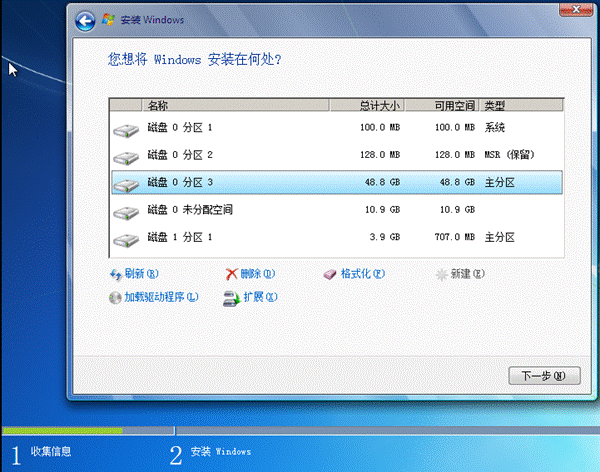
Task: Click the refresh (刷新) arrows icon
Action: pyautogui.click(x=116, y=274)
